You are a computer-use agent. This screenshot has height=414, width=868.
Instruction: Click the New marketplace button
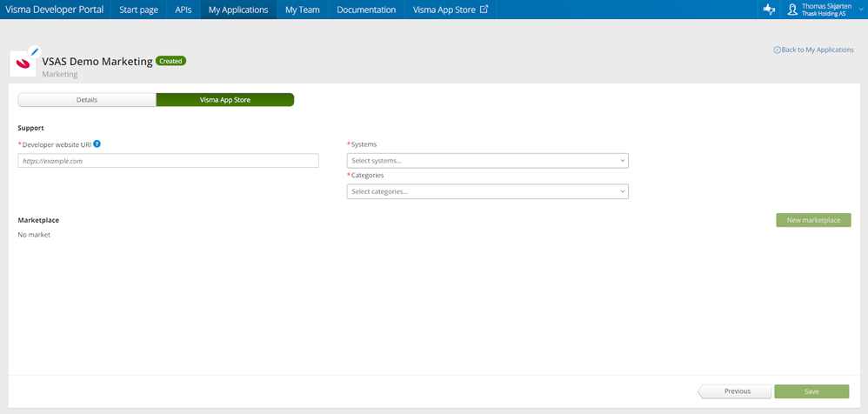813,220
